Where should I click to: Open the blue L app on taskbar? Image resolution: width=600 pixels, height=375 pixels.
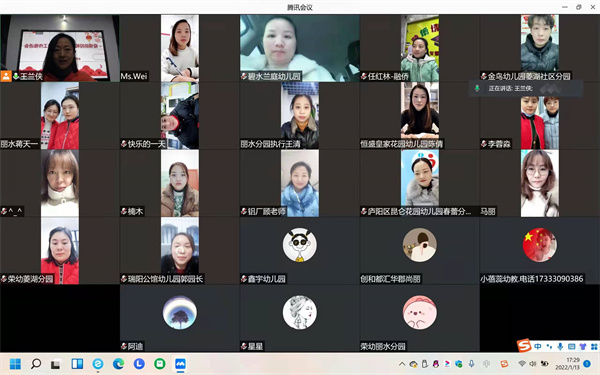(139, 364)
